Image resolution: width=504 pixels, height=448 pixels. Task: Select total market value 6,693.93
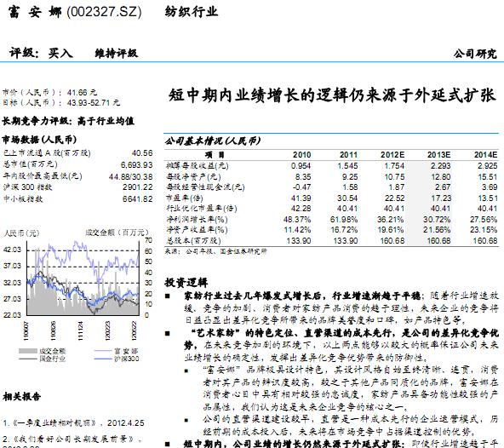136,165
